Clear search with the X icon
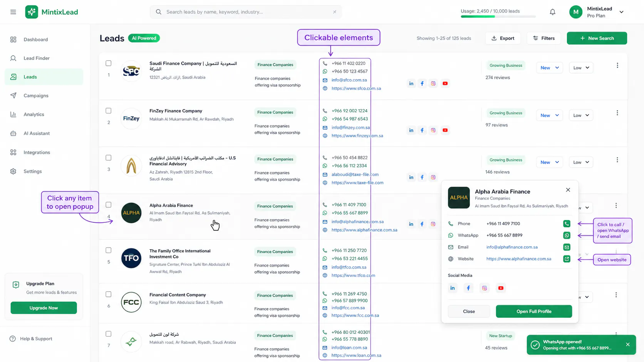Image resolution: width=644 pixels, height=362 pixels. (335, 12)
